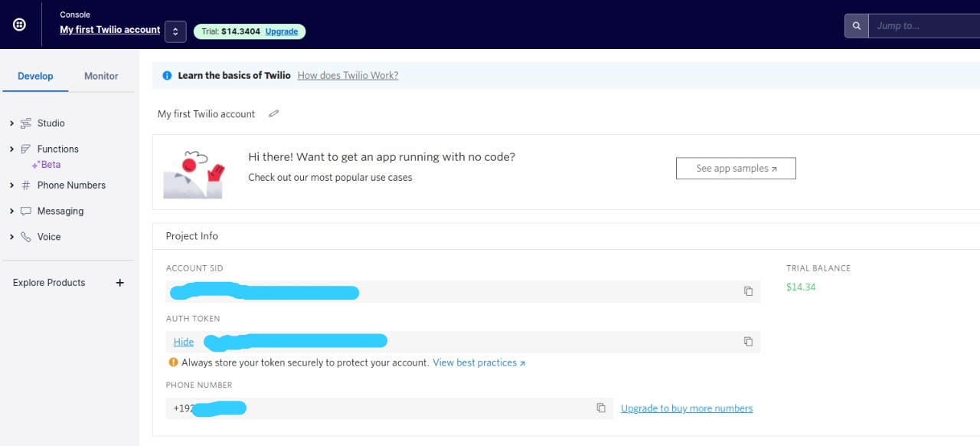Viewport: 980px width, 446px height.
Task: Click My first Twilio account header link
Action: coord(110,30)
